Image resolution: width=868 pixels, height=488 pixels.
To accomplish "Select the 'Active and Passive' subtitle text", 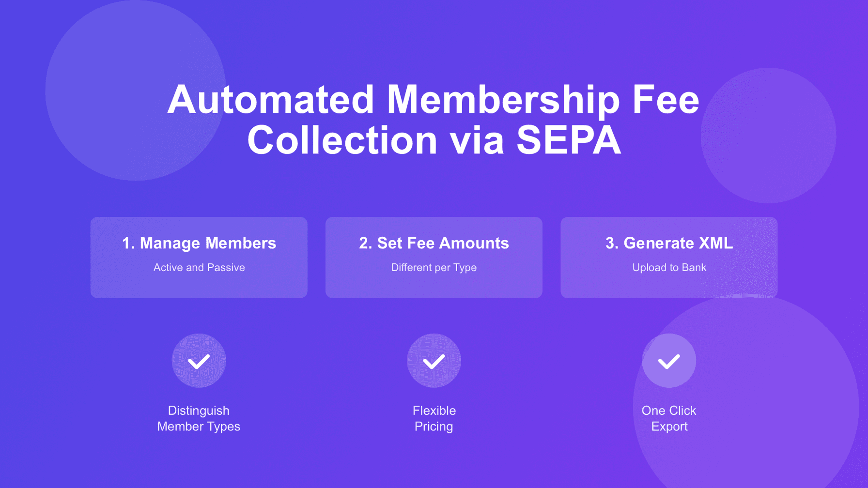I will pos(199,268).
